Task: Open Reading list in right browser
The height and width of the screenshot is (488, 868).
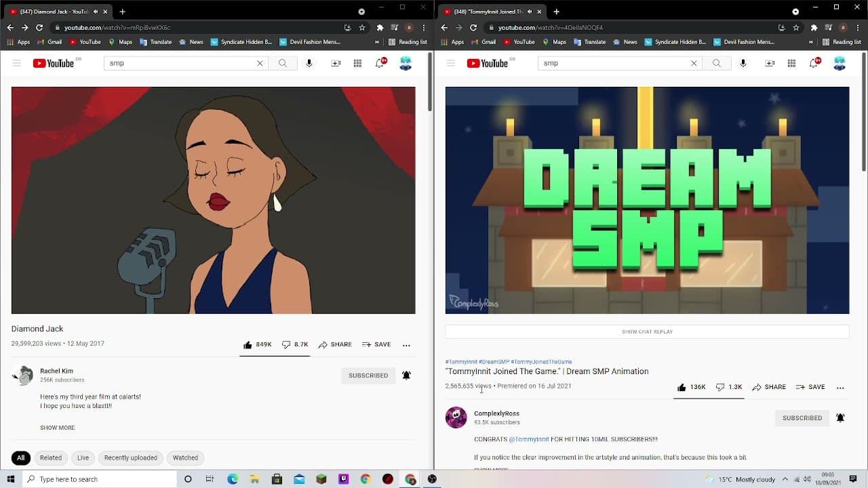Action: point(842,42)
